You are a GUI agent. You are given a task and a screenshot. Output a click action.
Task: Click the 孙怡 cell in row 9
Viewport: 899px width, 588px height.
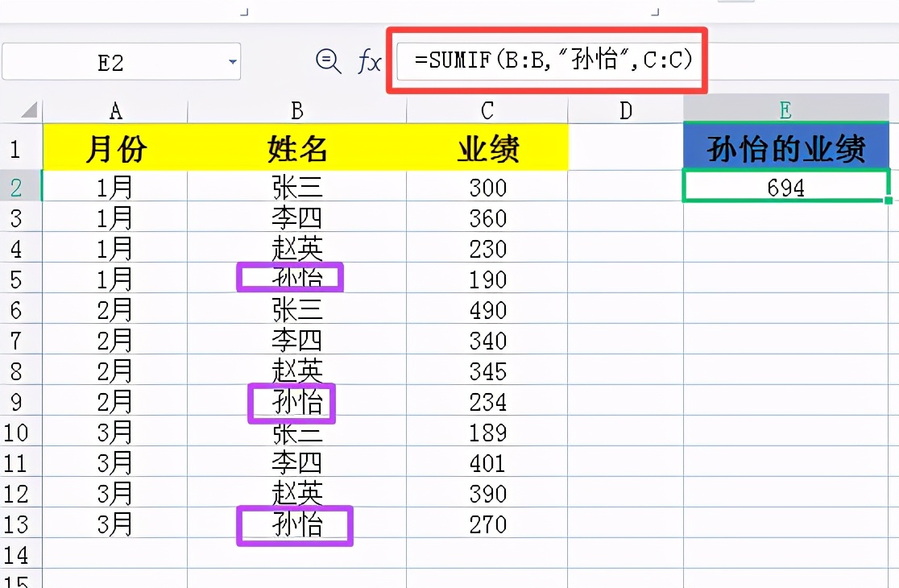point(292,402)
